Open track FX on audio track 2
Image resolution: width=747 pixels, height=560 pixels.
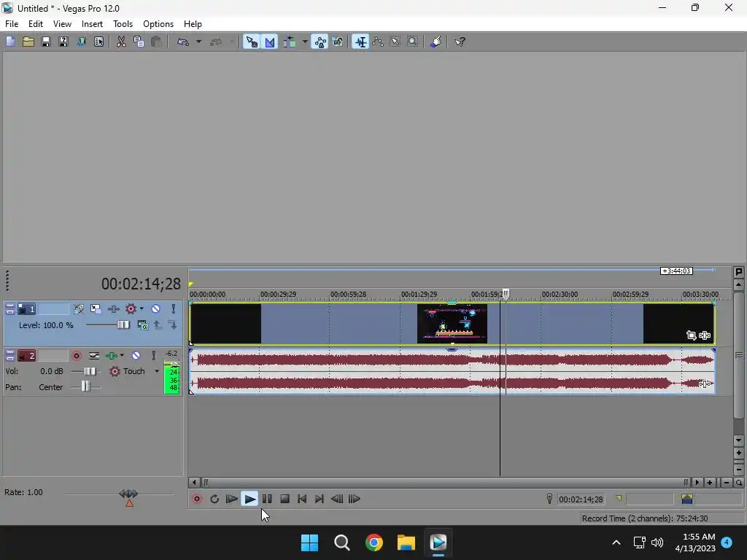click(112, 356)
